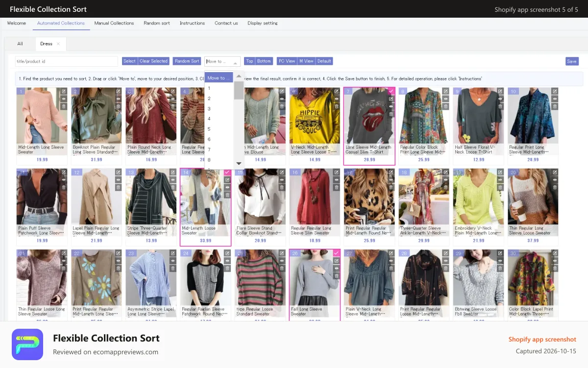Click trash icon on Asymmetric Stripe Lapel card

pyautogui.click(x=173, y=268)
